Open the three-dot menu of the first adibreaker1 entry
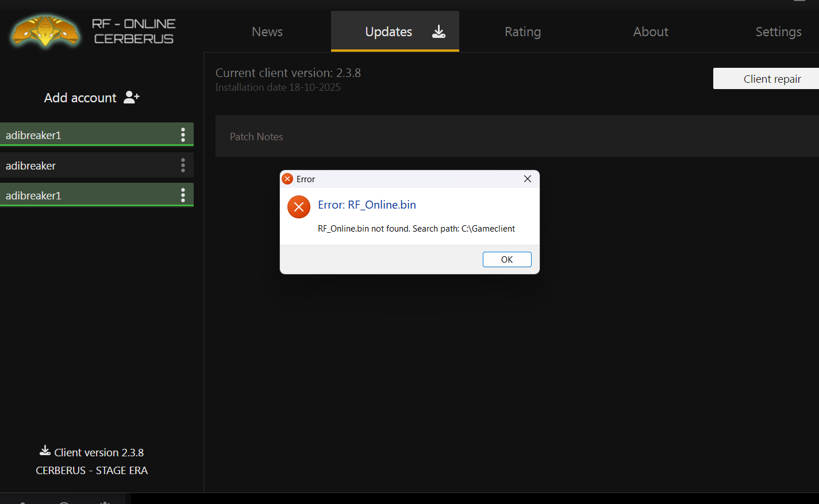The image size is (819, 504). tap(183, 134)
